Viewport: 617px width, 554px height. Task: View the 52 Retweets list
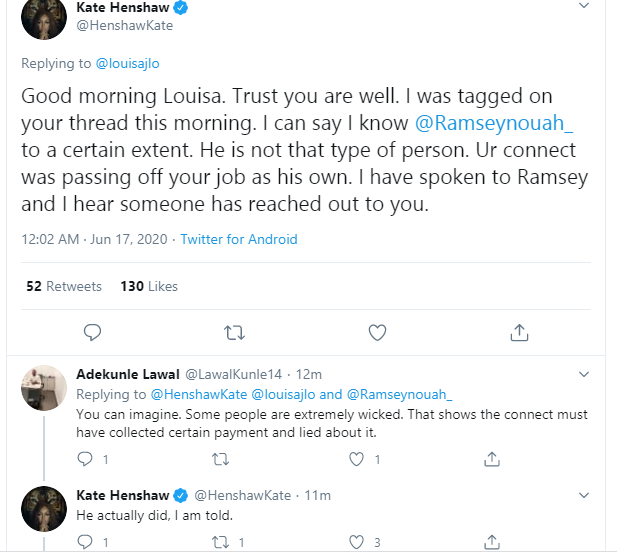(x=64, y=286)
